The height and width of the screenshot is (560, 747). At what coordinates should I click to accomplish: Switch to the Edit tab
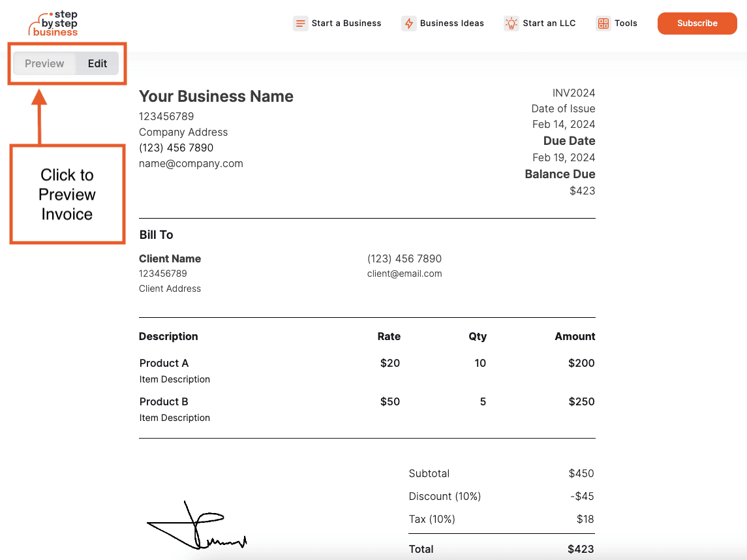[x=97, y=63]
